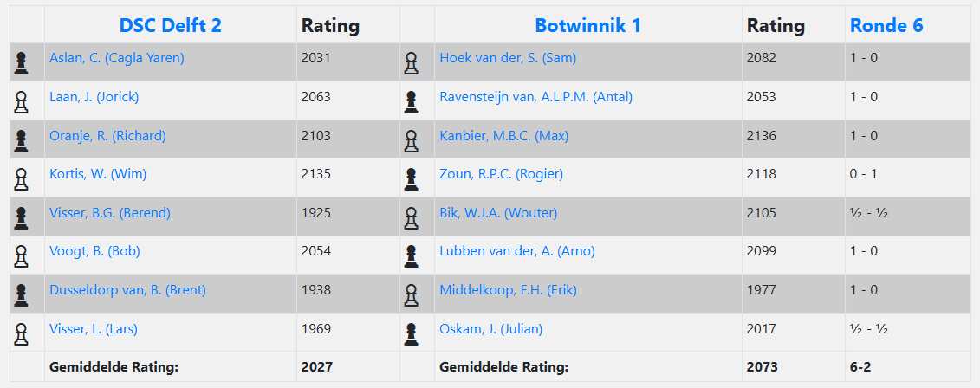Click black pawn icon beside Oskam, J.
The width and height of the screenshot is (980, 388).
[412, 333]
